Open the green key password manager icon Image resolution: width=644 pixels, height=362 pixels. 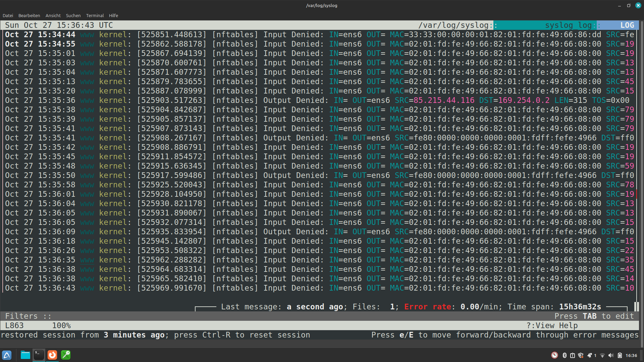click(66, 355)
